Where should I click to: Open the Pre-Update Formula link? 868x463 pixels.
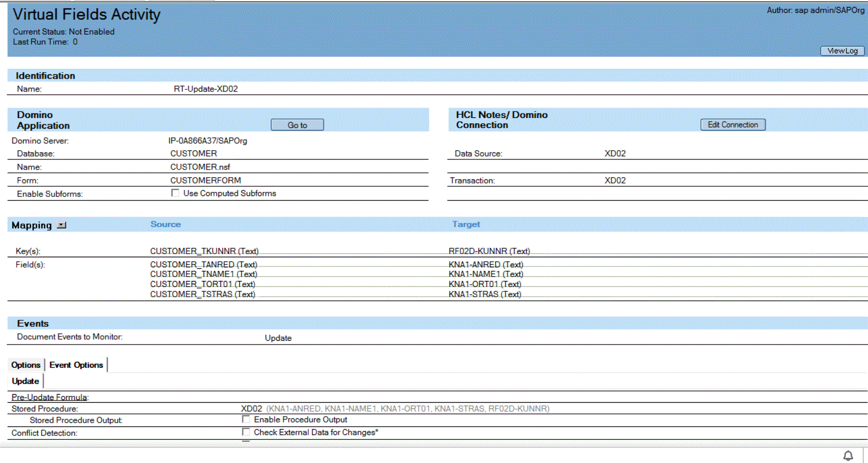click(x=50, y=397)
